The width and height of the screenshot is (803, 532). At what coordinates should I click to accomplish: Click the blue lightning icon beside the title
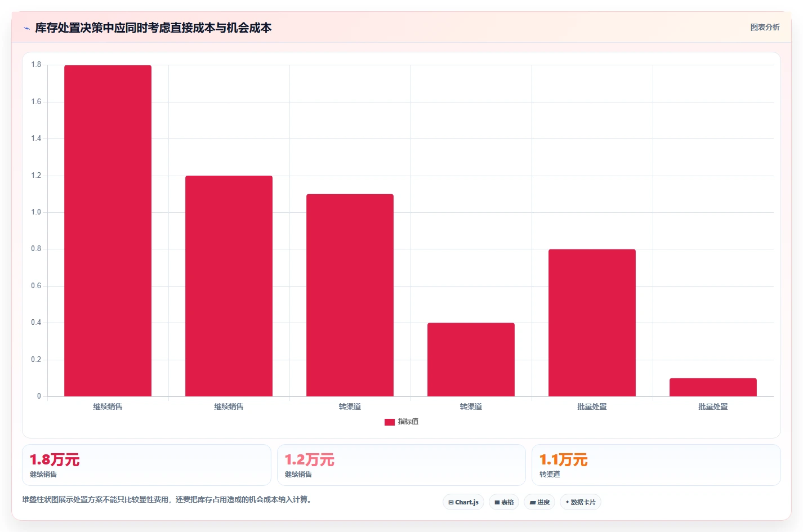point(26,28)
